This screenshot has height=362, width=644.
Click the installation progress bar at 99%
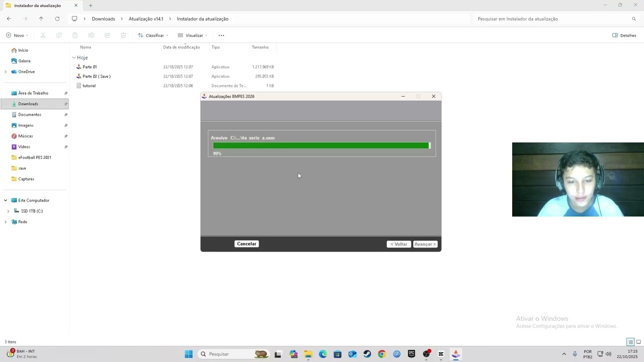(x=321, y=146)
